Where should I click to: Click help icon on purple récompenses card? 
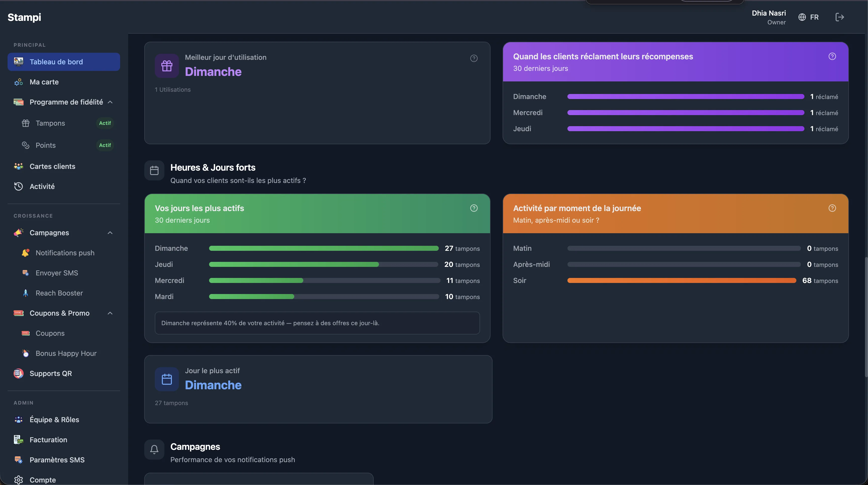[832, 56]
